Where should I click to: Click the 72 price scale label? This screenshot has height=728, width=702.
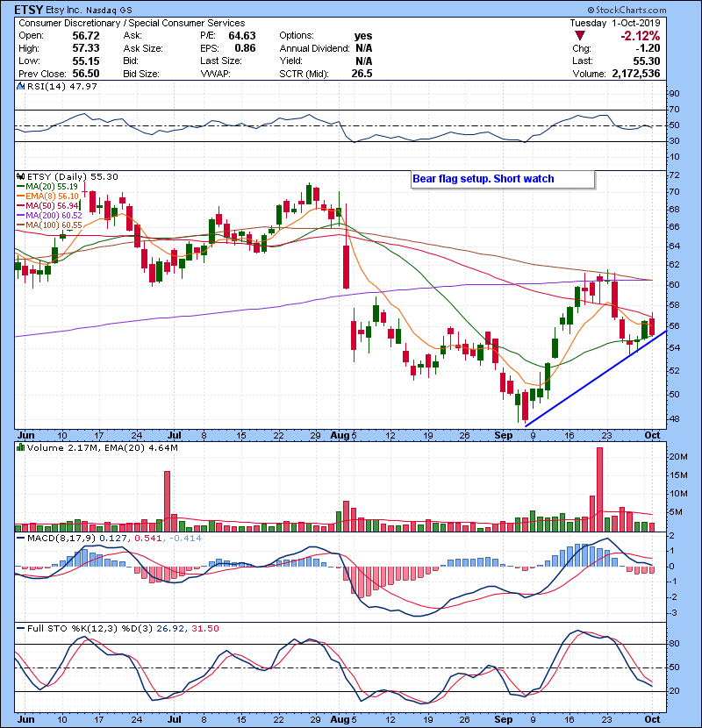674,175
